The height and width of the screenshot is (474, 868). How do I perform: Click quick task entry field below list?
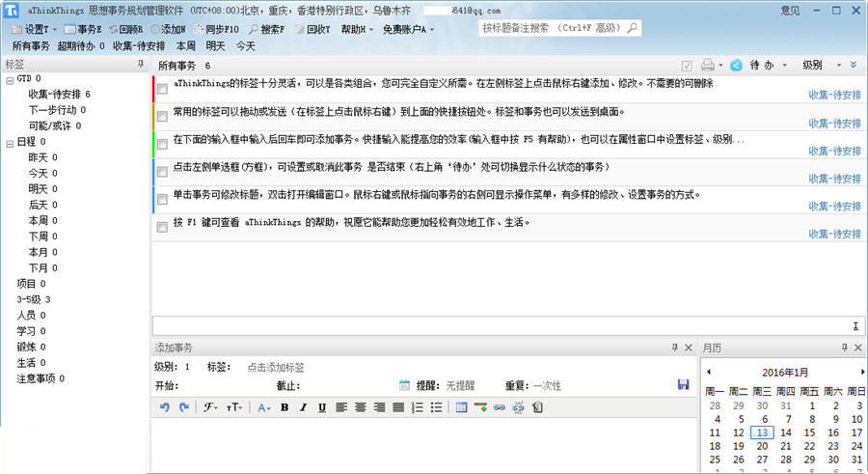(x=508, y=326)
